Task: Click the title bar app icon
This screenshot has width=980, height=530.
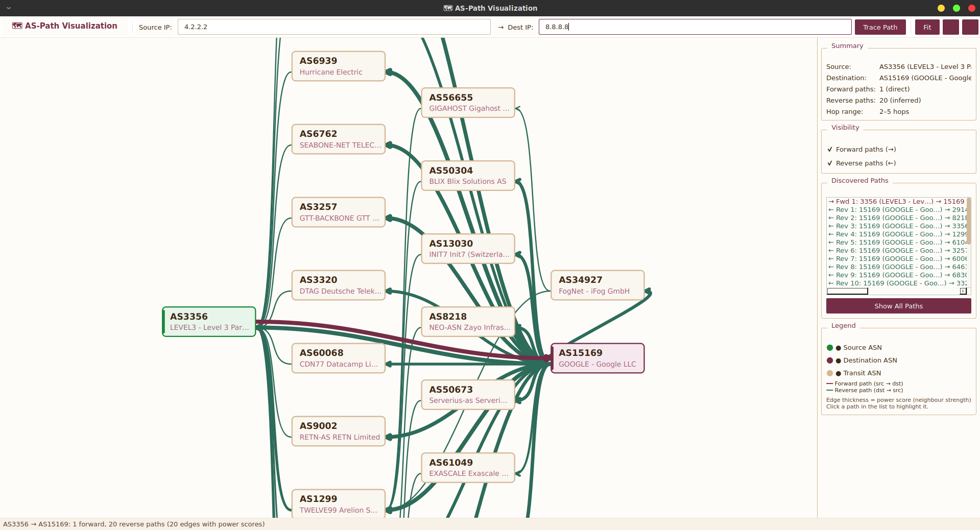Action: coord(448,8)
